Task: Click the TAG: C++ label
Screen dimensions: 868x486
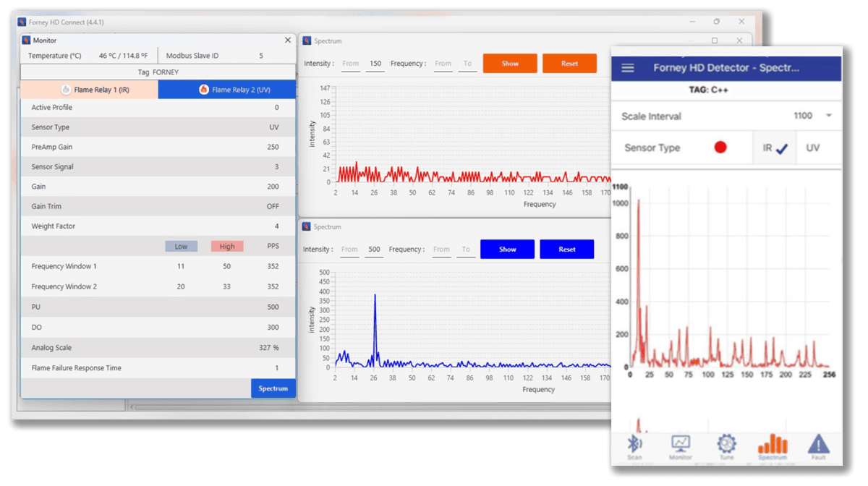Action: pos(710,90)
